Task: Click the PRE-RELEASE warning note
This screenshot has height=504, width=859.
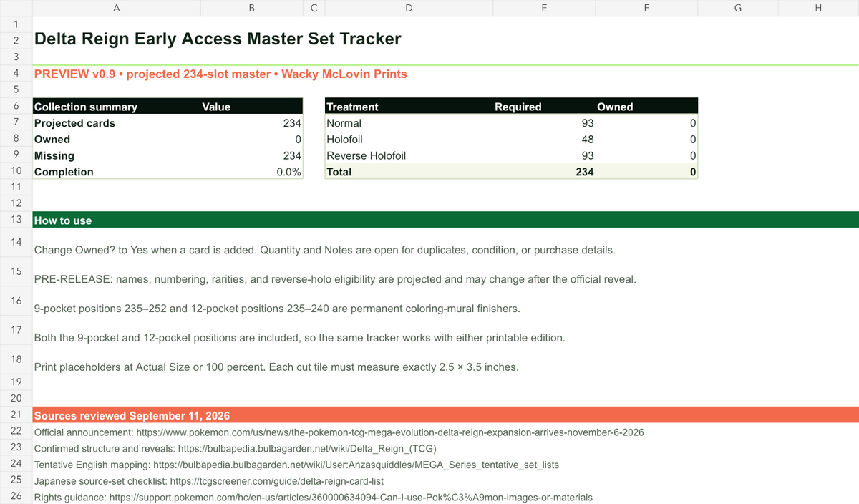Action: click(334, 279)
